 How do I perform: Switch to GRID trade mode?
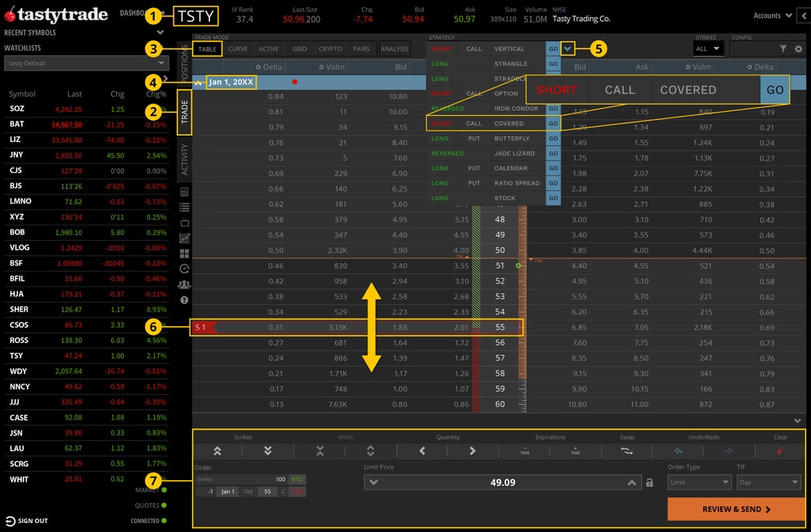(x=299, y=49)
